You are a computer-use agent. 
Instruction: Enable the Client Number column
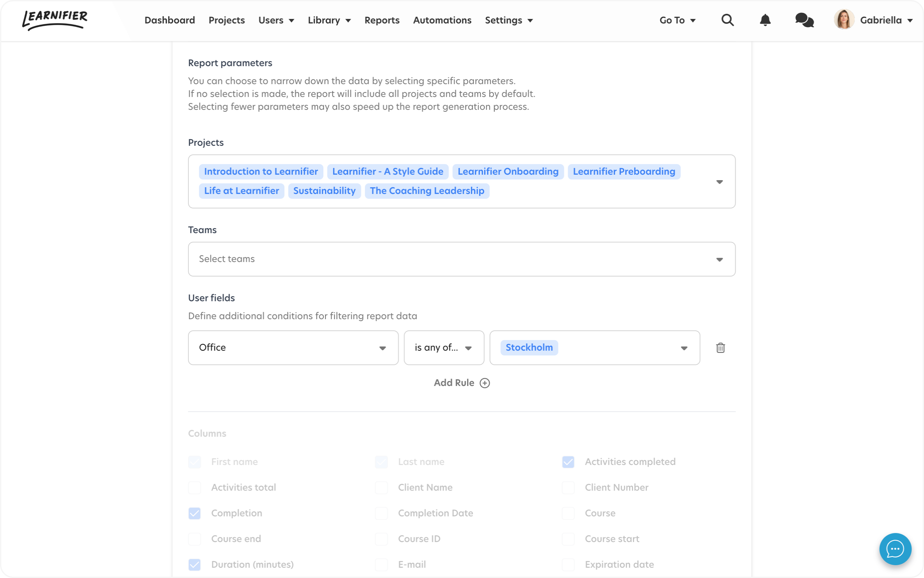568,487
